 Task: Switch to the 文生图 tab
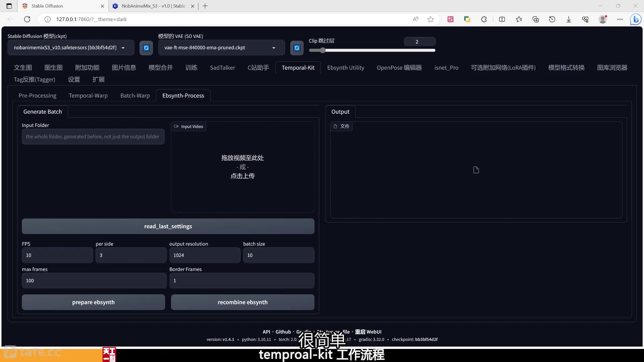click(23, 68)
